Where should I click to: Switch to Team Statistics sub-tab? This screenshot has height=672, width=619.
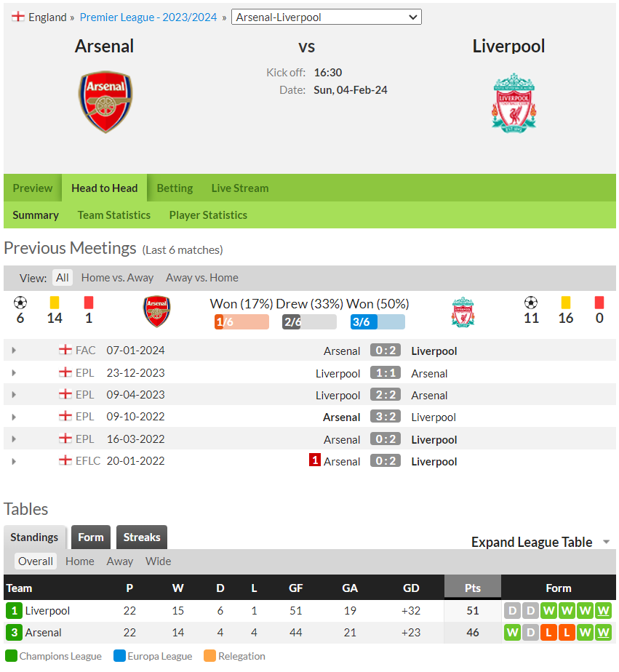point(114,215)
